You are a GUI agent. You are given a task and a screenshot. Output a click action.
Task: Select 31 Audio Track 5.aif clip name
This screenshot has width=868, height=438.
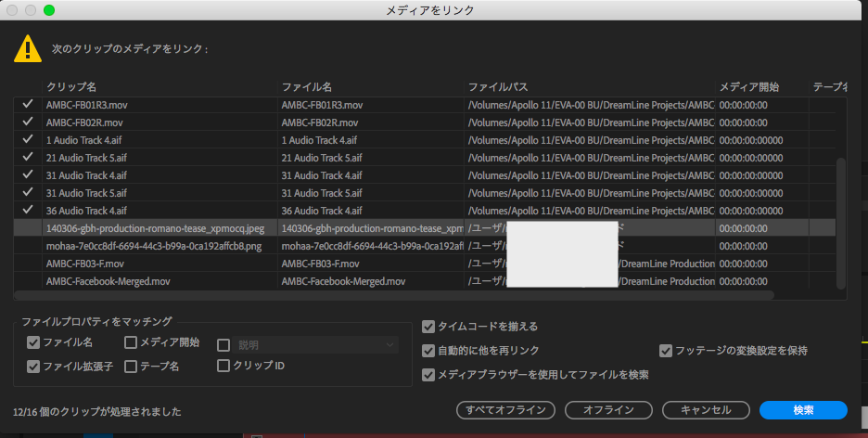pyautogui.click(x=86, y=193)
